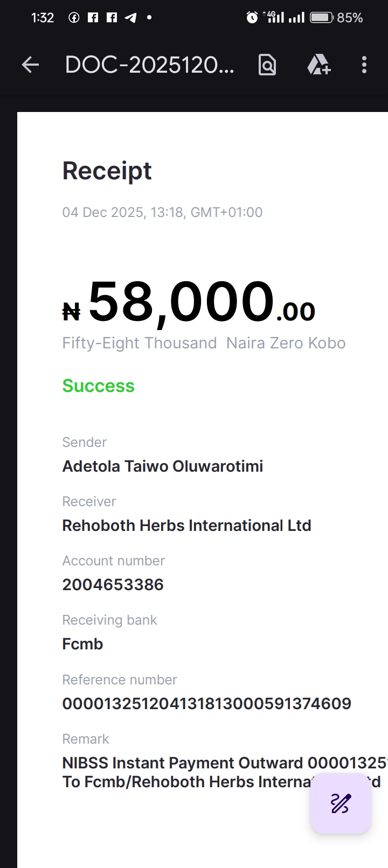
Task: Tap Telegram notification icon in status bar
Action: pyautogui.click(x=130, y=18)
